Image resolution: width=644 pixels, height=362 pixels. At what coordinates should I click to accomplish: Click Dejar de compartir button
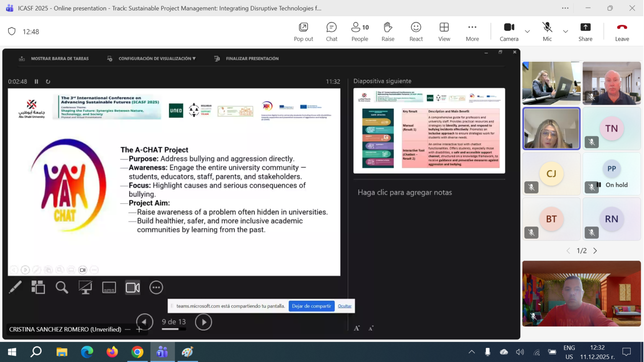312,306
